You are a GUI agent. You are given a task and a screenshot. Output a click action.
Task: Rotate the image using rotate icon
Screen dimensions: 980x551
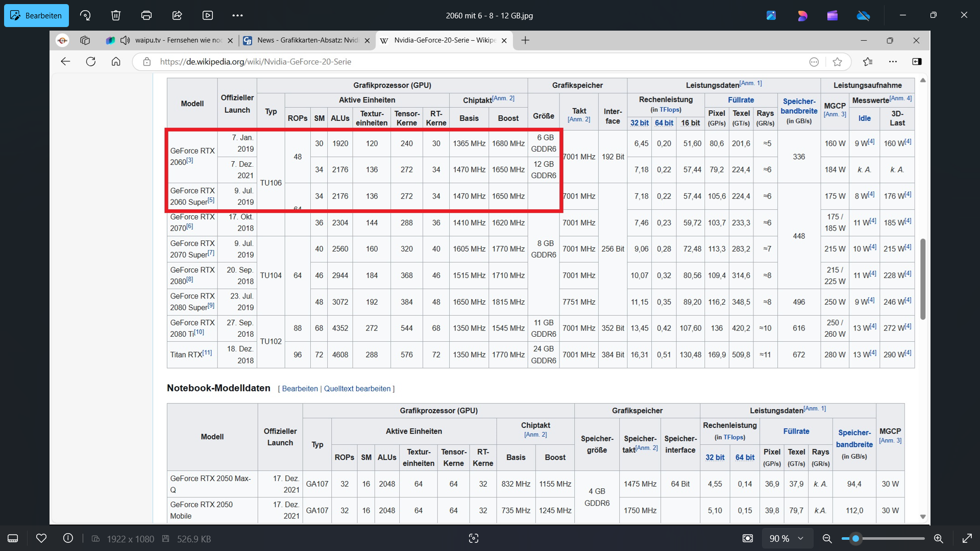[85, 15]
